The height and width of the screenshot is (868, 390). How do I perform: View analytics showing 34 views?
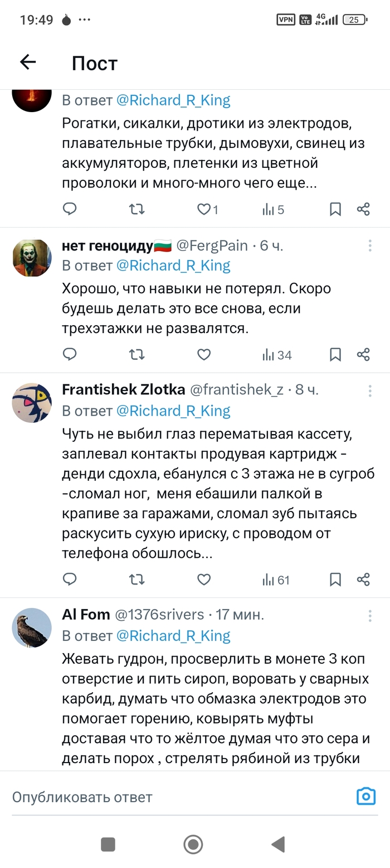click(x=277, y=355)
